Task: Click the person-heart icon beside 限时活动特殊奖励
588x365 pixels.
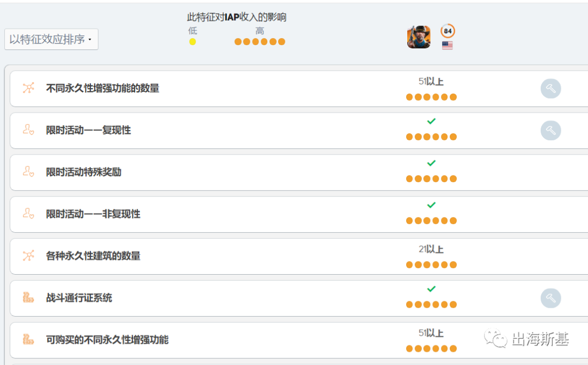Action: point(28,172)
